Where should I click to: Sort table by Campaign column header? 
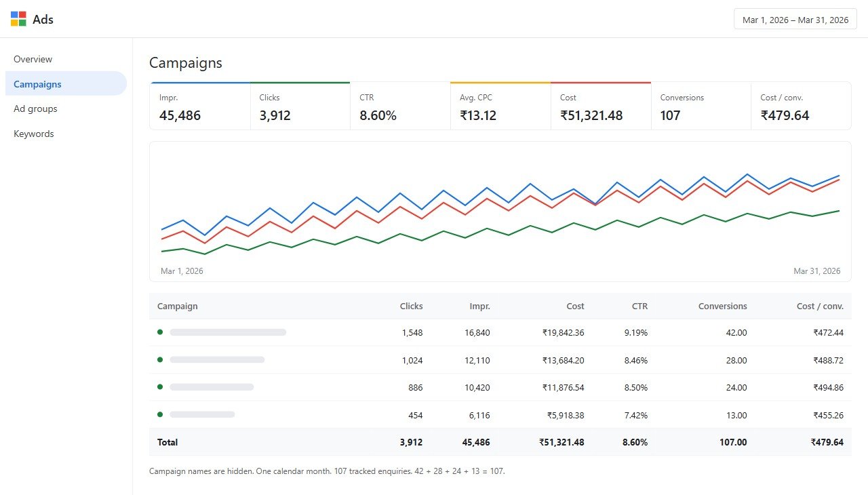pyautogui.click(x=178, y=306)
